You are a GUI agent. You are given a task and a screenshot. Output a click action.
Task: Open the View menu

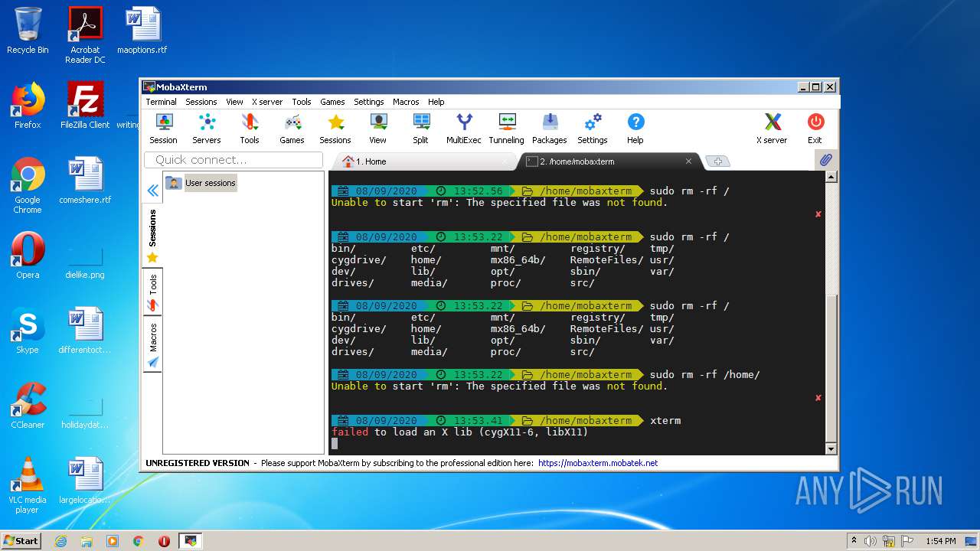(234, 102)
